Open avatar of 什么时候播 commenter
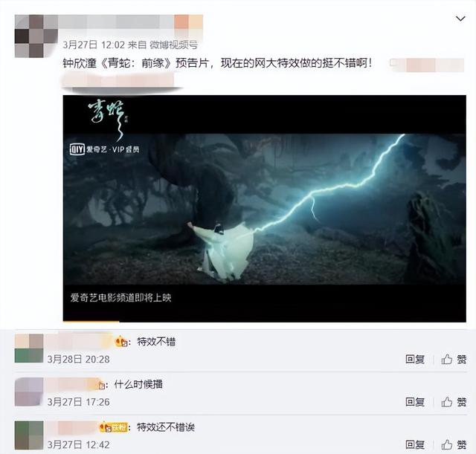 (x=29, y=392)
